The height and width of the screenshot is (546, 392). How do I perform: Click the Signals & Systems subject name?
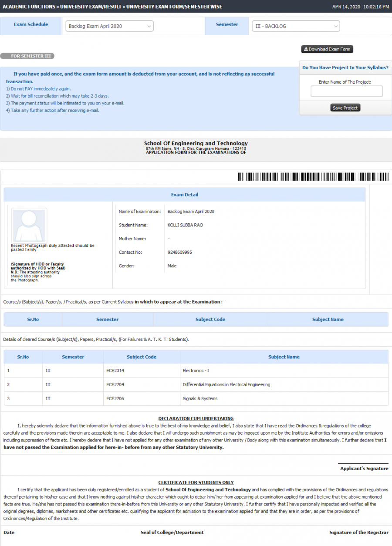pos(200,398)
